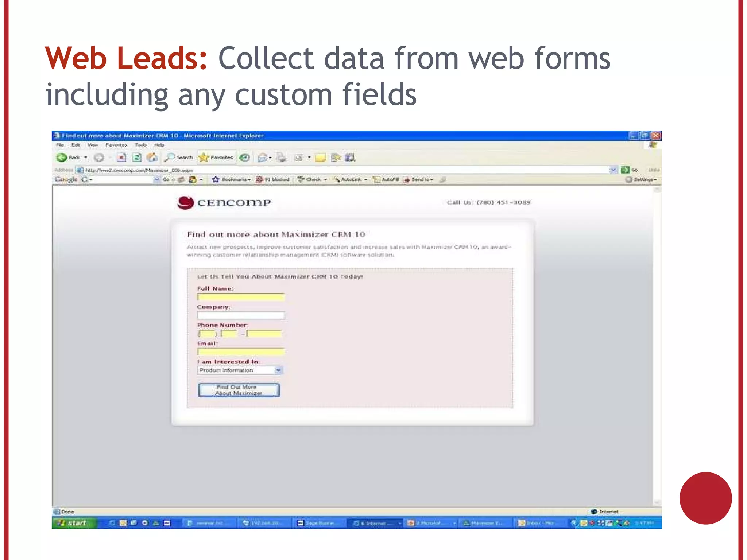This screenshot has width=747, height=560.
Task: Expand the Mail button dropdown arrow
Action: 270,157
